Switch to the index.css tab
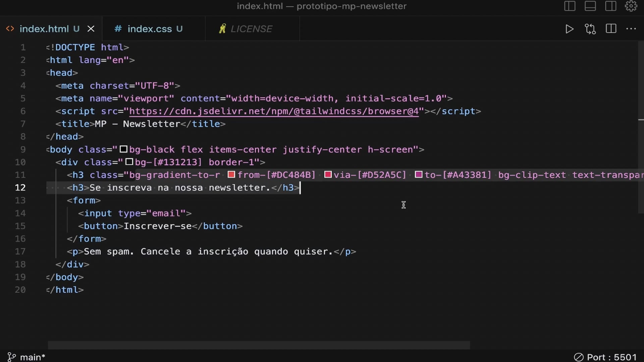This screenshot has width=644, height=362. 154,29
